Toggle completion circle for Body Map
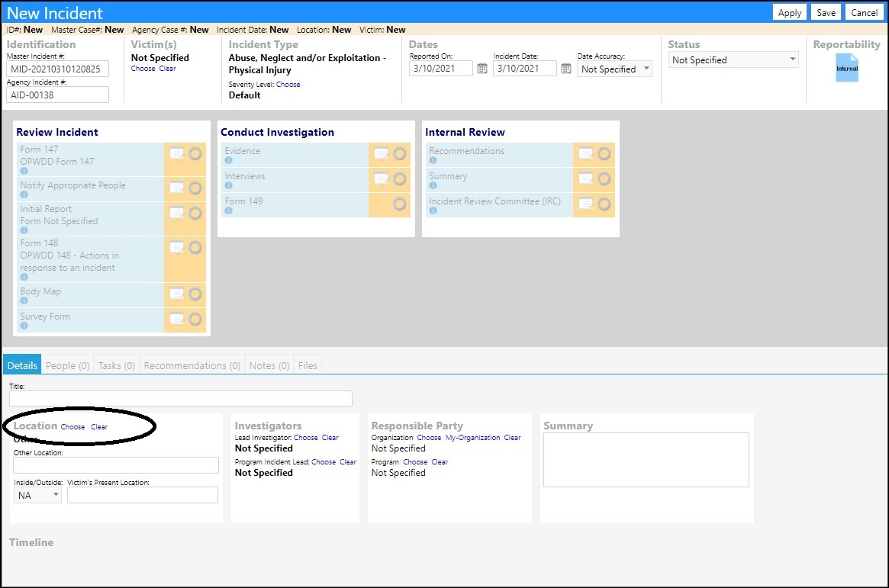 (x=195, y=294)
